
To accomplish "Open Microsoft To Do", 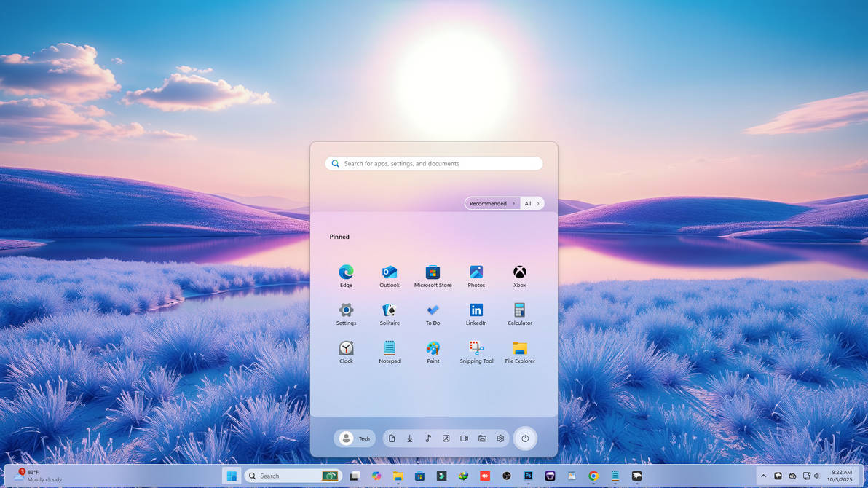I will (433, 312).
